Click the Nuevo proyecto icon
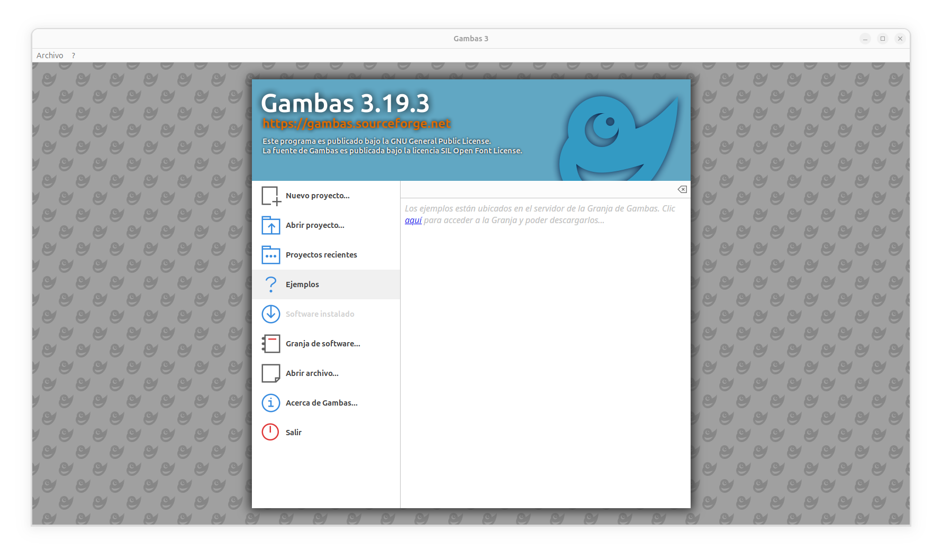 [x=271, y=196]
